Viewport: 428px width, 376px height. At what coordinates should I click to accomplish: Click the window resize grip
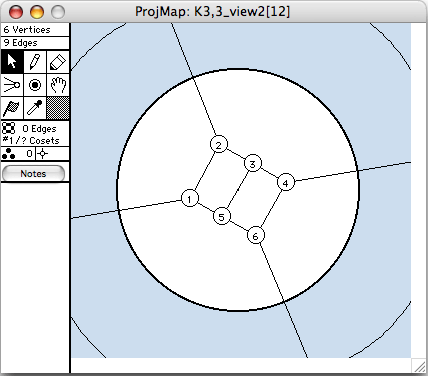click(419, 366)
